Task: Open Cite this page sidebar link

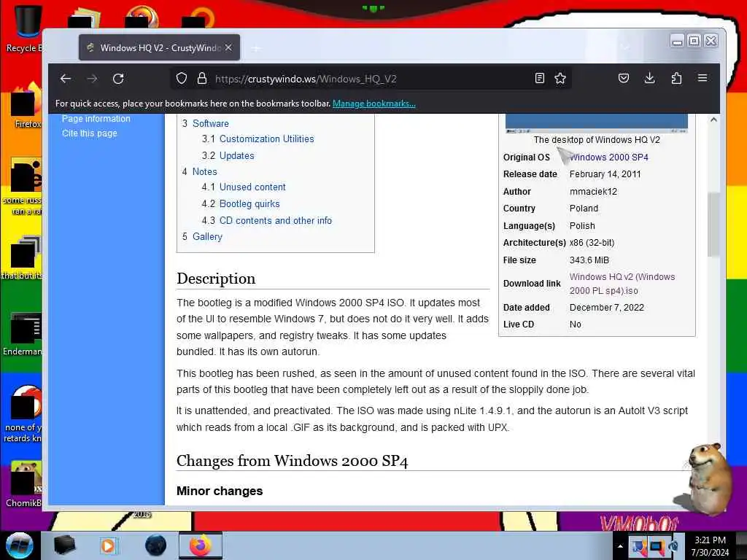Action: pos(90,133)
